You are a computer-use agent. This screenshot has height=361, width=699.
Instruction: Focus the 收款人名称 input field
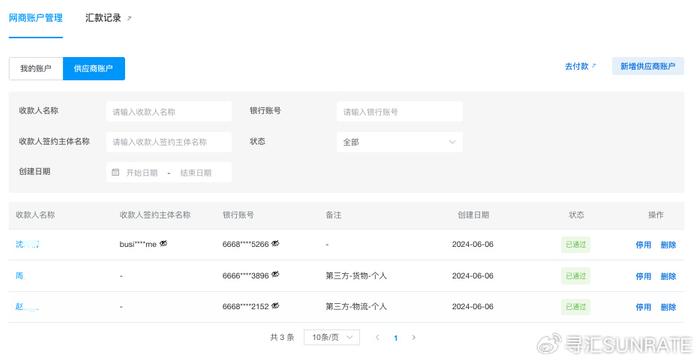coord(169,112)
